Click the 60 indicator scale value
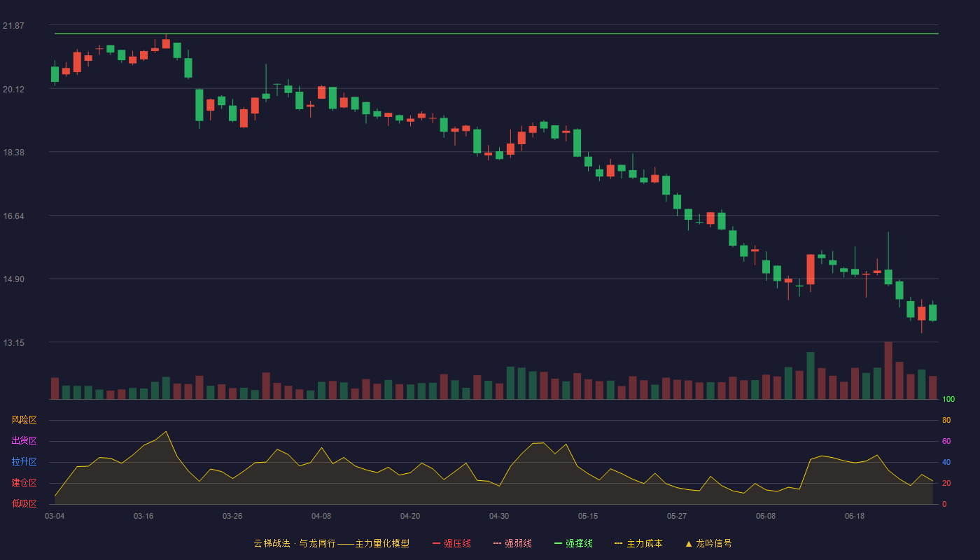The width and height of the screenshot is (980, 560). click(x=946, y=441)
